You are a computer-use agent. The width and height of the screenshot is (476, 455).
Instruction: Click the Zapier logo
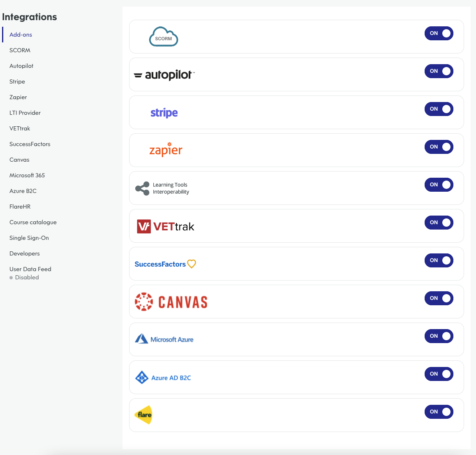(x=166, y=149)
